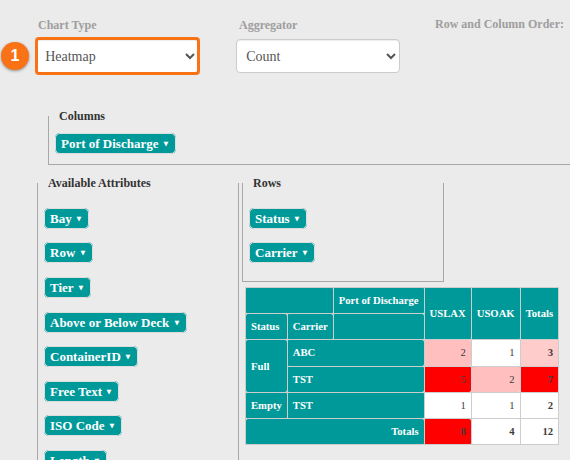Screen dimensions: 570x460
Task: Click the Carrier table header cell
Action: point(310,327)
